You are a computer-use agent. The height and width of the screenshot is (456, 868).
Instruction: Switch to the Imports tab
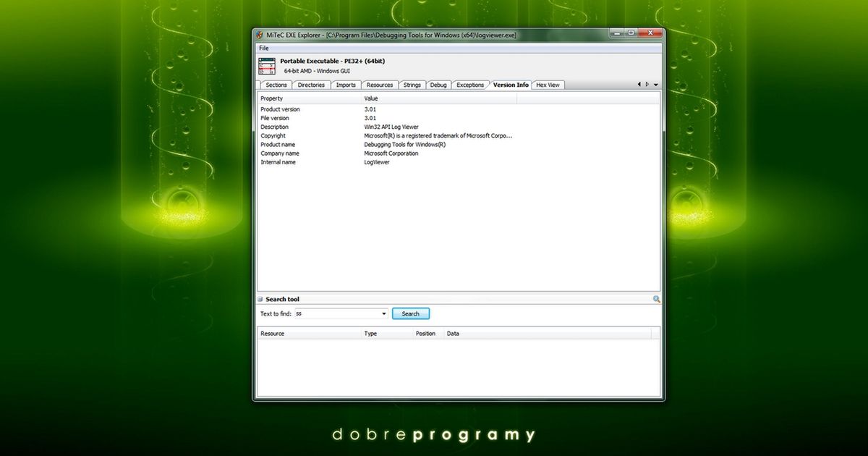tap(346, 85)
